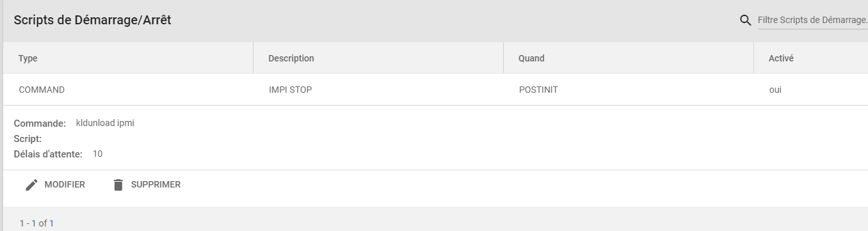The height and width of the screenshot is (231, 868).
Task: Click the magnifying glass search icon
Action: [x=745, y=20]
